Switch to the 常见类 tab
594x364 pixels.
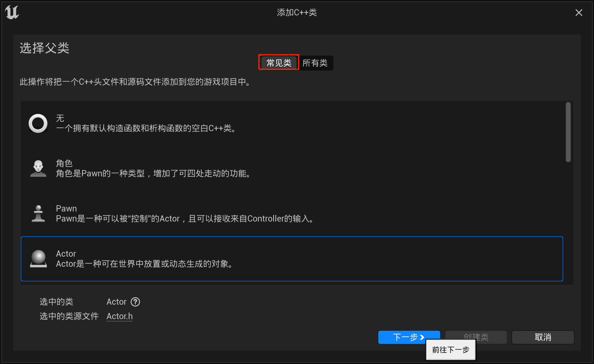(279, 63)
